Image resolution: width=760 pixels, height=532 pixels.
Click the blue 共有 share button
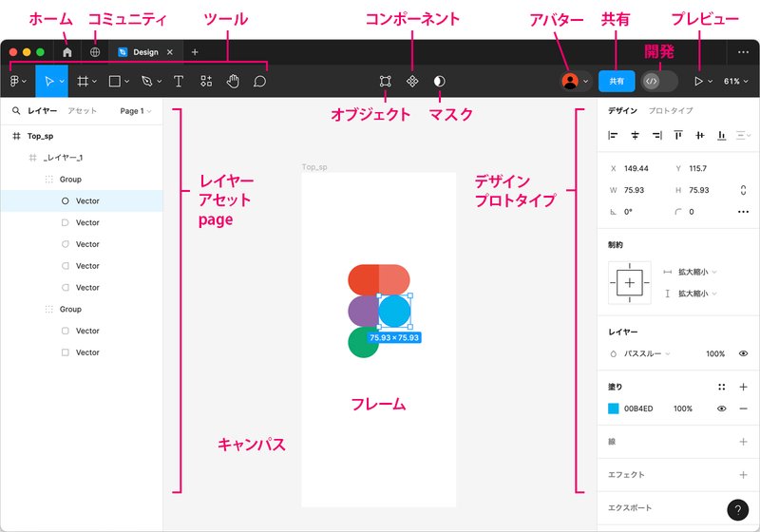[617, 81]
